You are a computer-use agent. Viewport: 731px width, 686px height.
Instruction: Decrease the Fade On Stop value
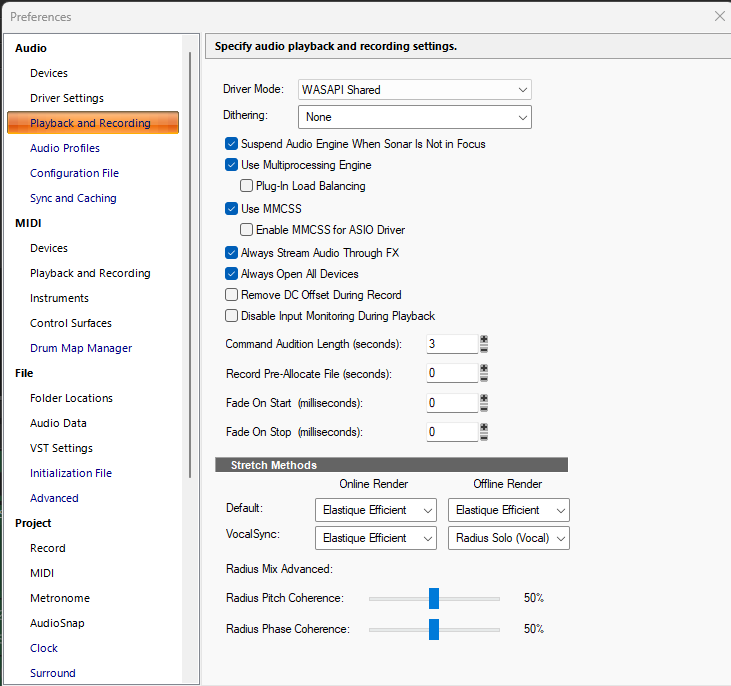484,437
